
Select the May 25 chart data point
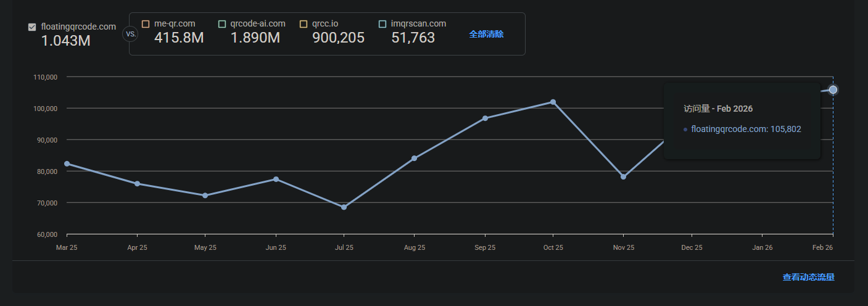tap(205, 196)
